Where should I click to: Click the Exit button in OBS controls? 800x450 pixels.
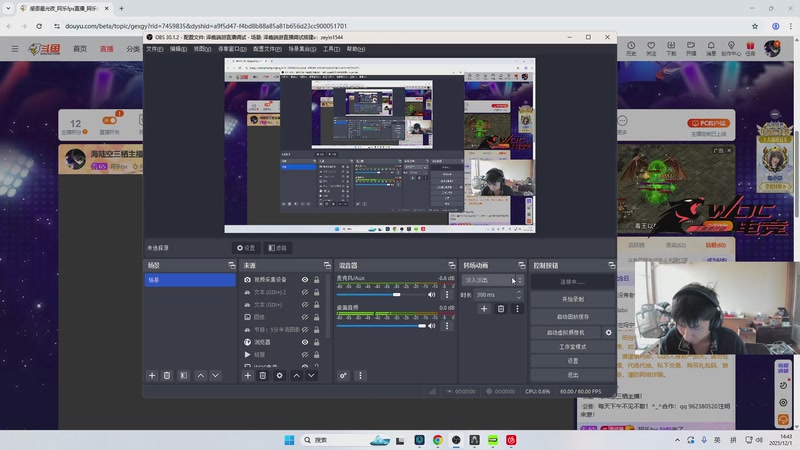[x=572, y=375]
